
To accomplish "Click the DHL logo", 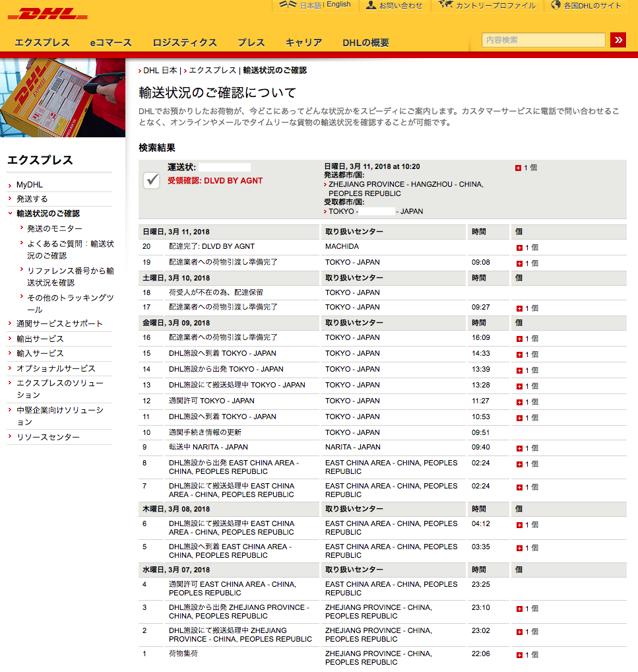I will pos(48,14).
